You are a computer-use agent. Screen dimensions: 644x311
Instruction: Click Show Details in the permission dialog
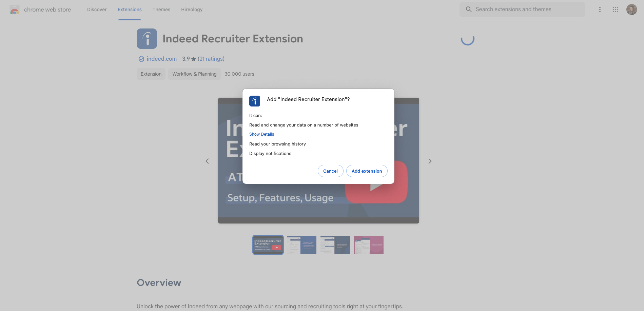[x=261, y=134]
